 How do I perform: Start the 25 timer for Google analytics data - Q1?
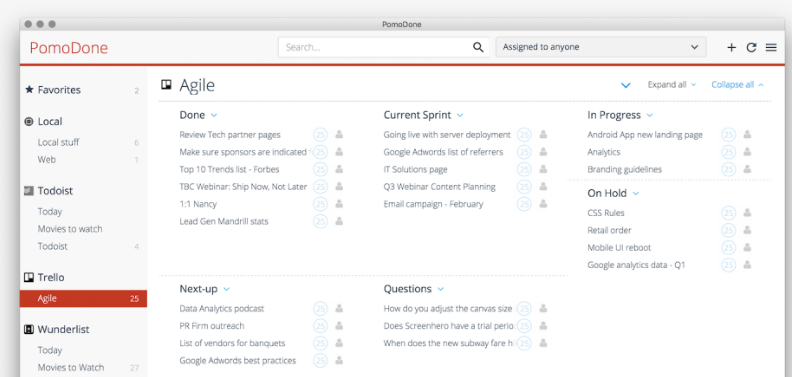728,265
